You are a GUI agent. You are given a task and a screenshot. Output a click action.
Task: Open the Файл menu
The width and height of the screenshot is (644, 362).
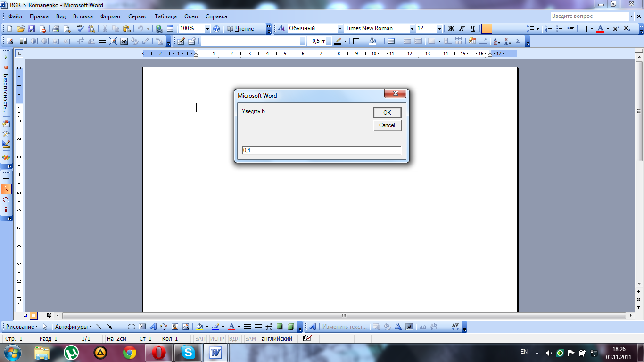15,16
